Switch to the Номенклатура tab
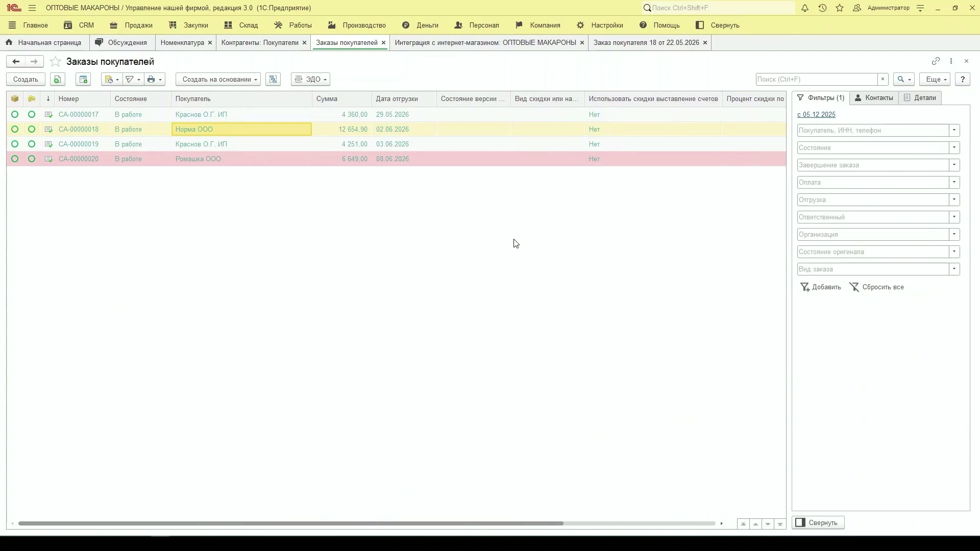This screenshot has width=980, height=551. pyautogui.click(x=182, y=43)
